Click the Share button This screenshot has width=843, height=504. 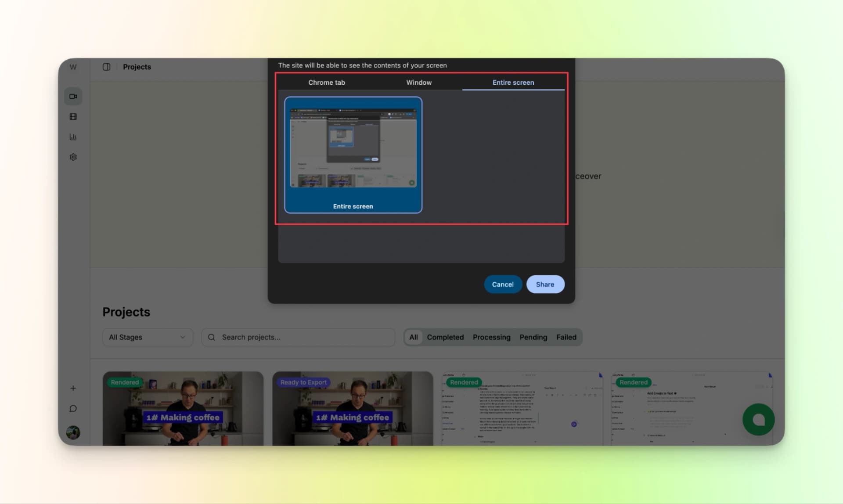click(x=545, y=284)
